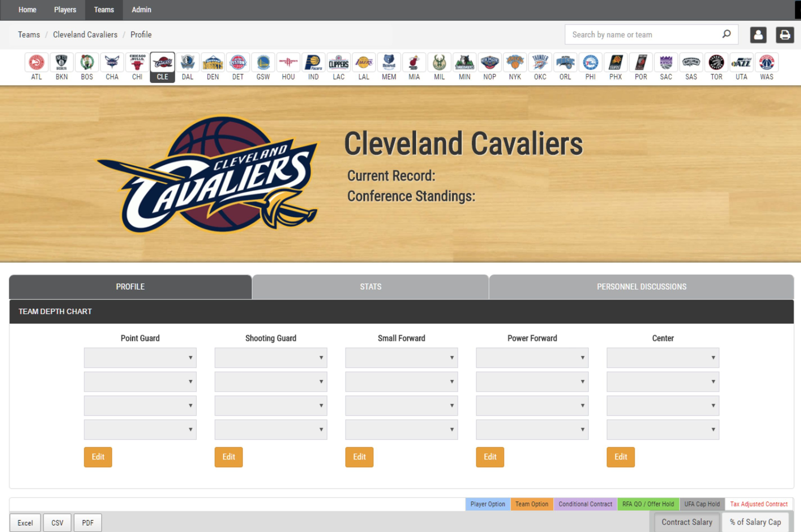Image resolution: width=801 pixels, height=532 pixels.
Task: Follow the Teams breadcrumb link
Action: coord(29,35)
